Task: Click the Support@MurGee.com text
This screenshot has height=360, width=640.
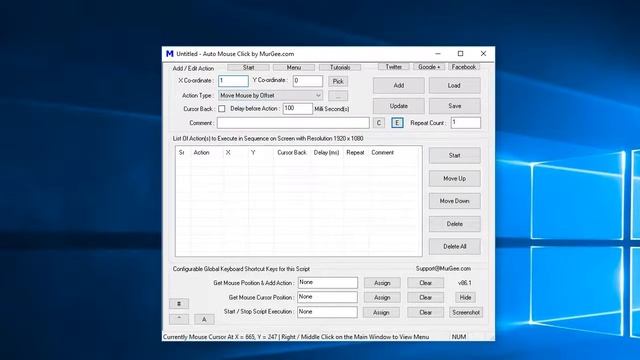Action: click(443, 269)
